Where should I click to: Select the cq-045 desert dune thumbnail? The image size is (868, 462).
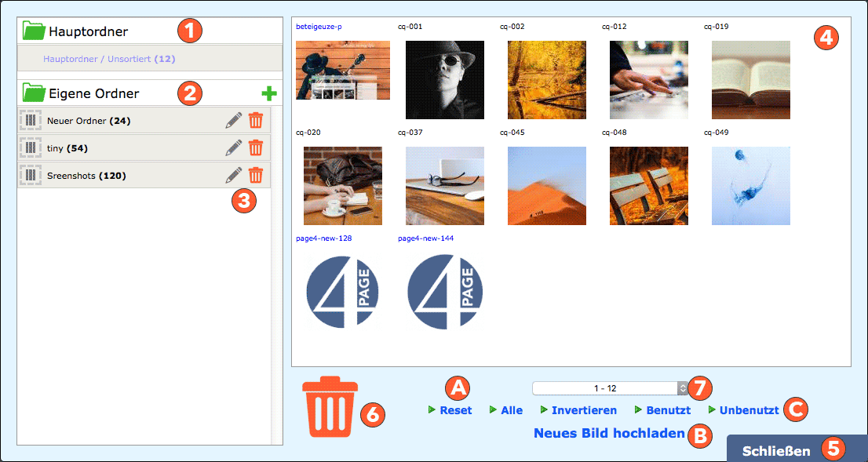pyautogui.click(x=547, y=186)
